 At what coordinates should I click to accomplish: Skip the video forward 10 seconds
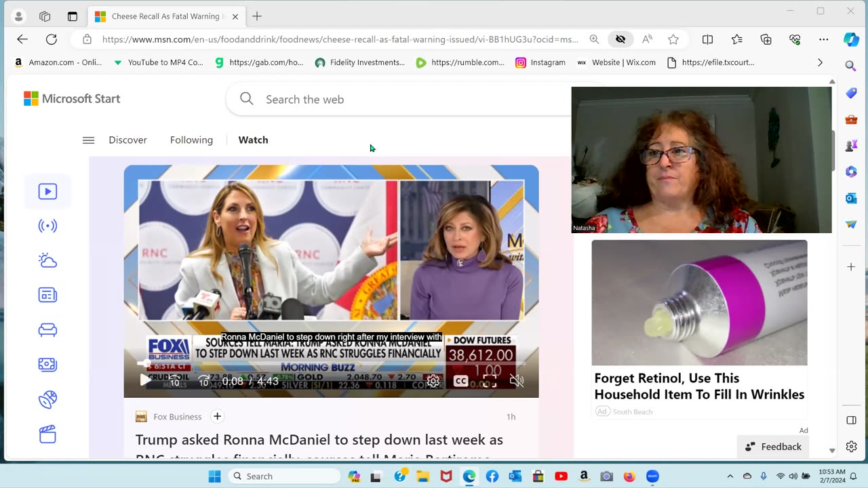click(x=203, y=381)
